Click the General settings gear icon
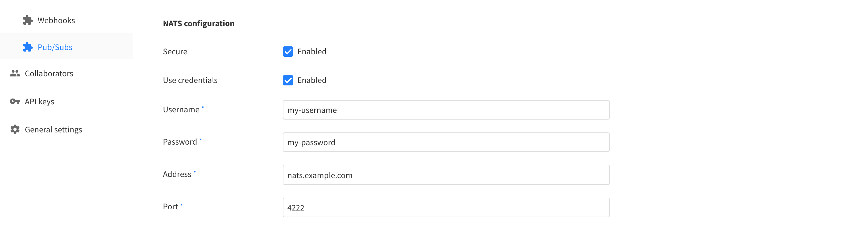 15,129
